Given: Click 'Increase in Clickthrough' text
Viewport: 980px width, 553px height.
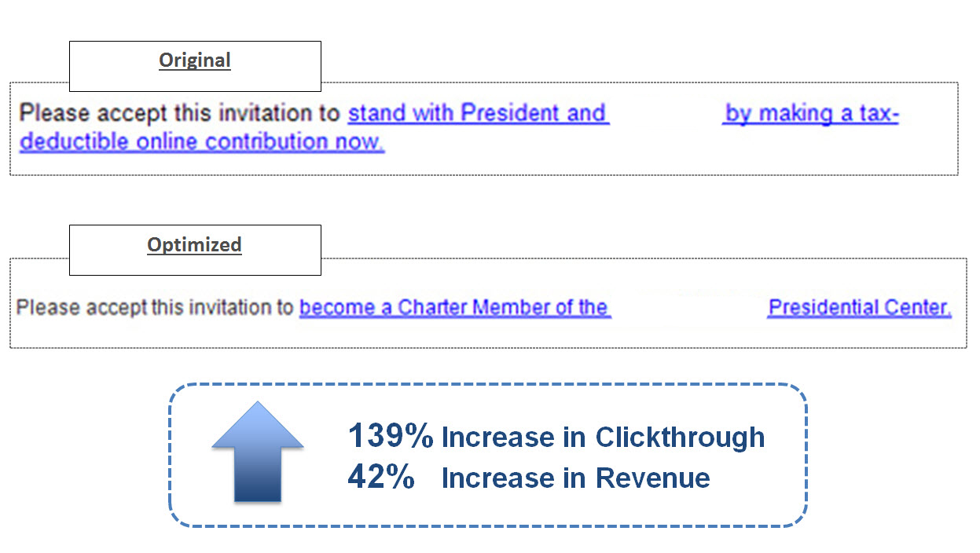Looking at the screenshot, I should [x=603, y=437].
